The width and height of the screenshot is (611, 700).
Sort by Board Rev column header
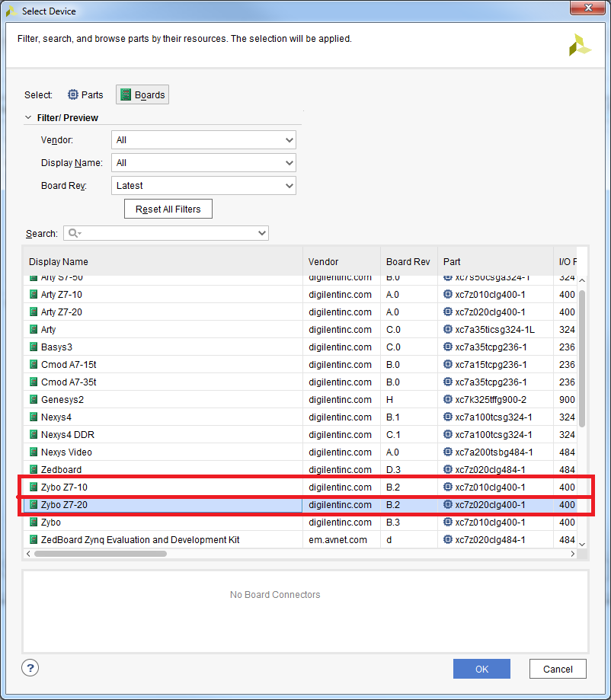coord(409,261)
